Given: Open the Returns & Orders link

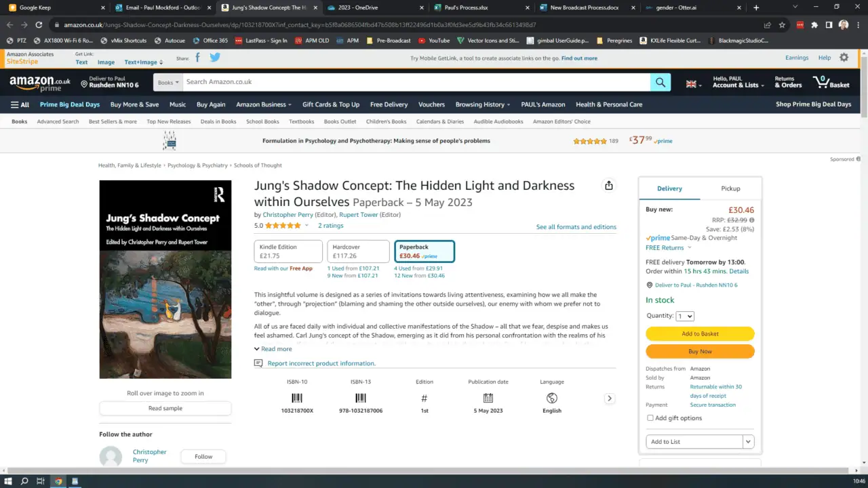Looking at the screenshot, I should tap(788, 82).
